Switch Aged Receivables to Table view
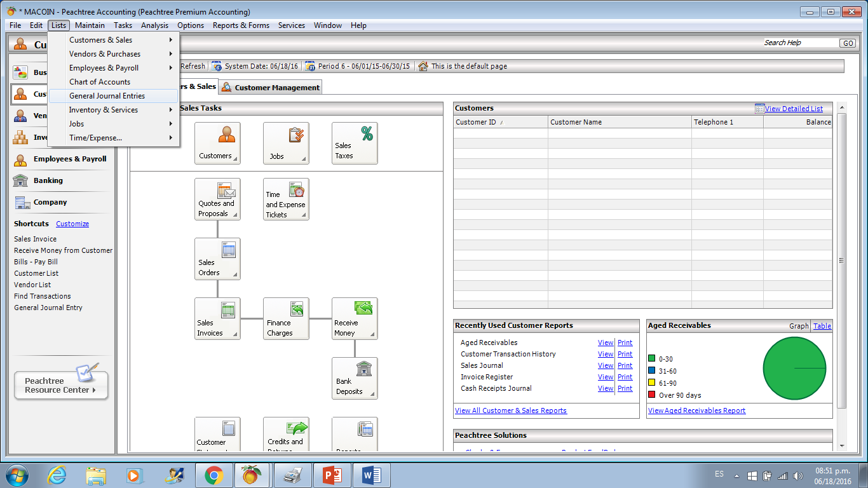 click(x=822, y=325)
